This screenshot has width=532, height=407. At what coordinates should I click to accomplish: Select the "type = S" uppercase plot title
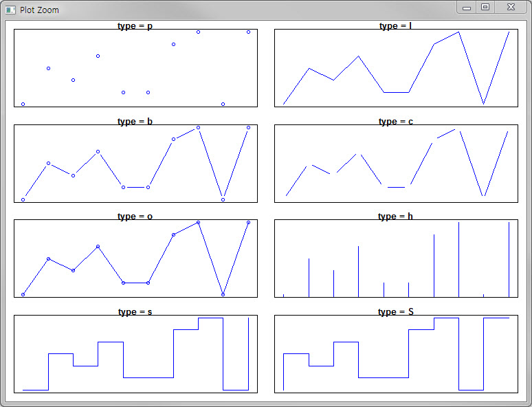[x=396, y=312]
